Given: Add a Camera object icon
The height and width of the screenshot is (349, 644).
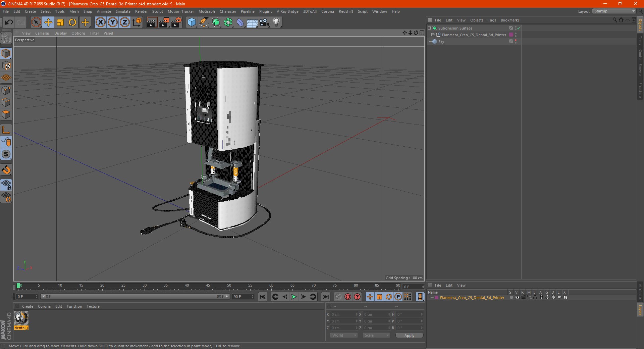Looking at the screenshot, I should click(264, 22).
